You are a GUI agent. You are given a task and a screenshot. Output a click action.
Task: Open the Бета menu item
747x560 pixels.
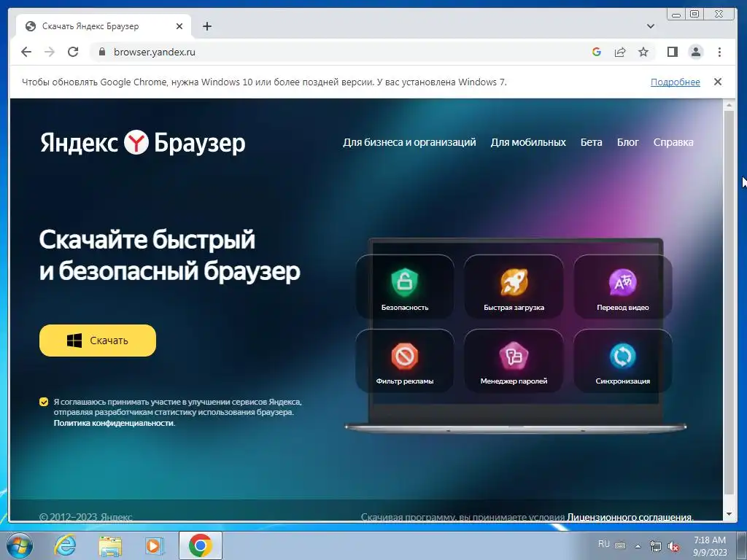pos(591,142)
